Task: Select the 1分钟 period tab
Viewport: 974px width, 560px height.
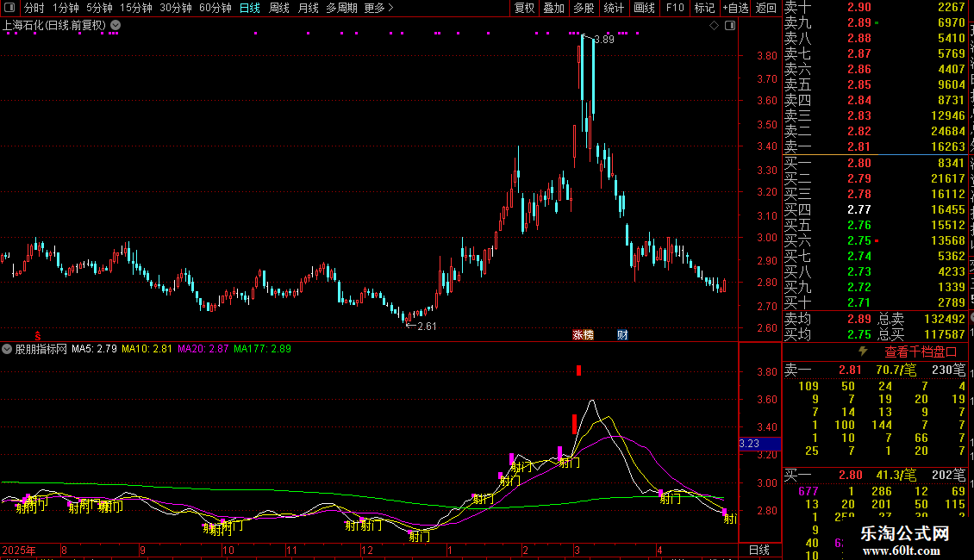Action: point(66,8)
